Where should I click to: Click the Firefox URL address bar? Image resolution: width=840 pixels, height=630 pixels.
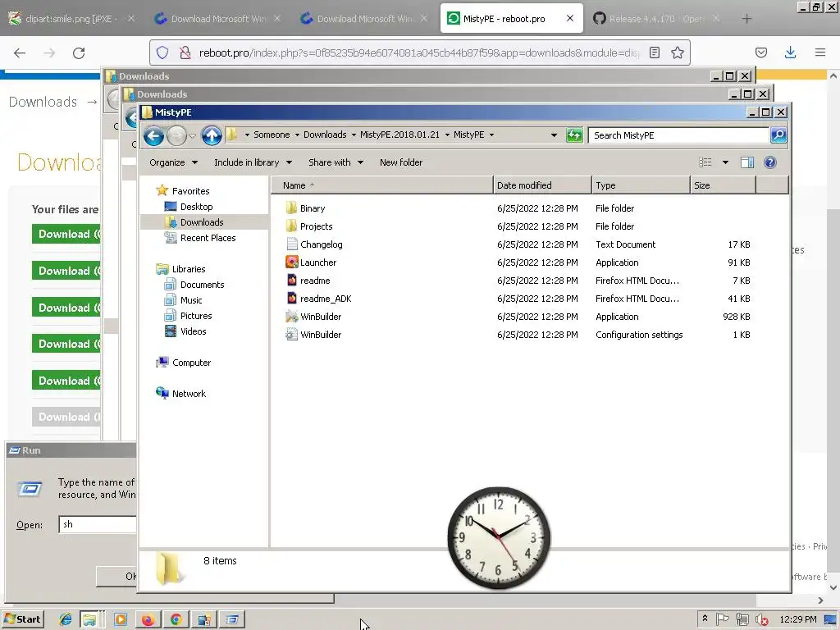[418, 53]
